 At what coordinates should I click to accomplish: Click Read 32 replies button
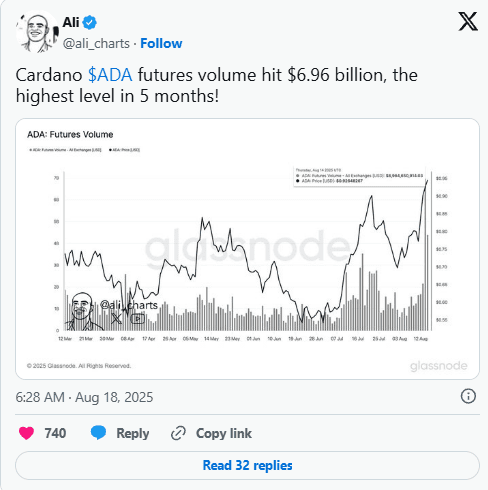click(x=247, y=465)
